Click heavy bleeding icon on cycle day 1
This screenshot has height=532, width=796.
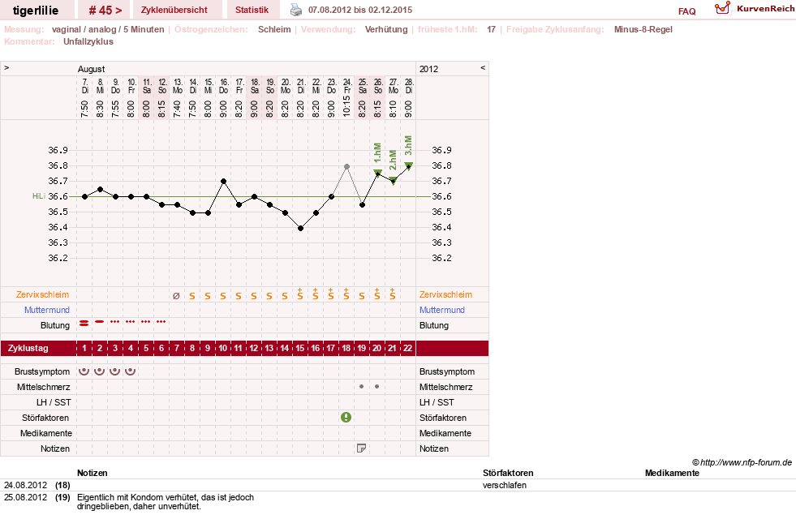(x=84, y=323)
